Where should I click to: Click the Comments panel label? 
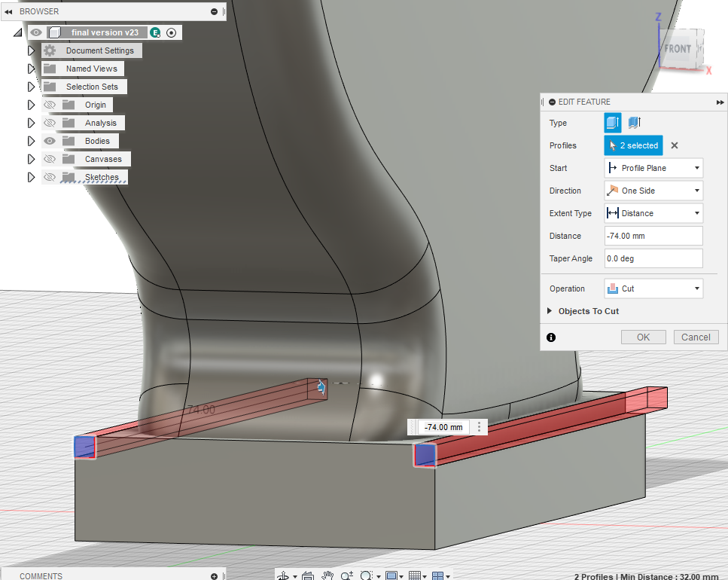tap(41, 576)
